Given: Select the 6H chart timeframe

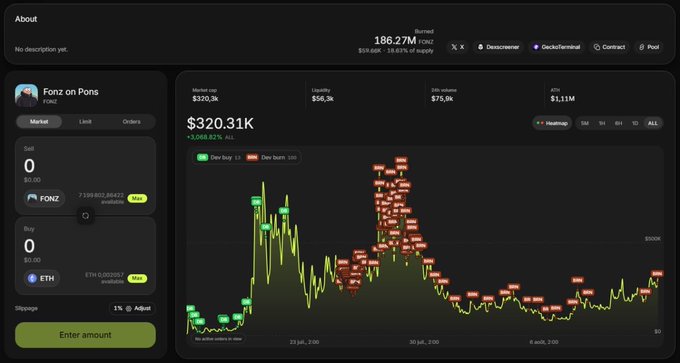Looking at the screenshot, I should pos(618,123).
